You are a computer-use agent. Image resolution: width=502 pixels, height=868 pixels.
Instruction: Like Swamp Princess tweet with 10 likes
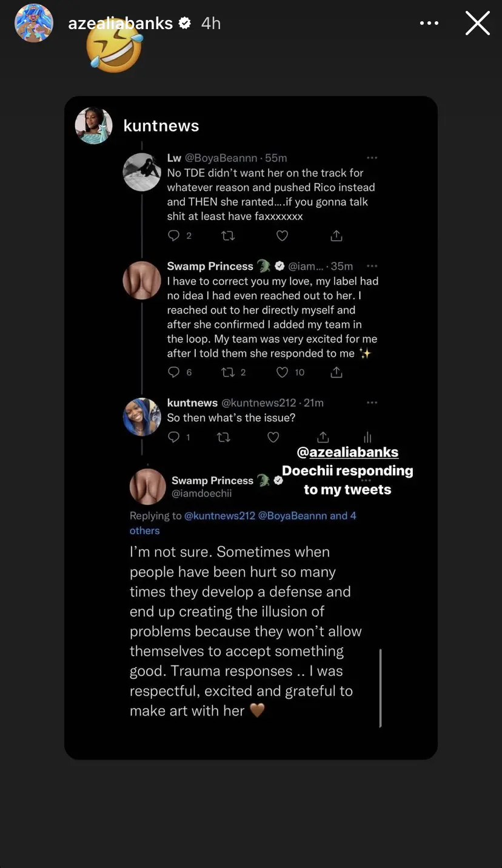coord(282,372)
